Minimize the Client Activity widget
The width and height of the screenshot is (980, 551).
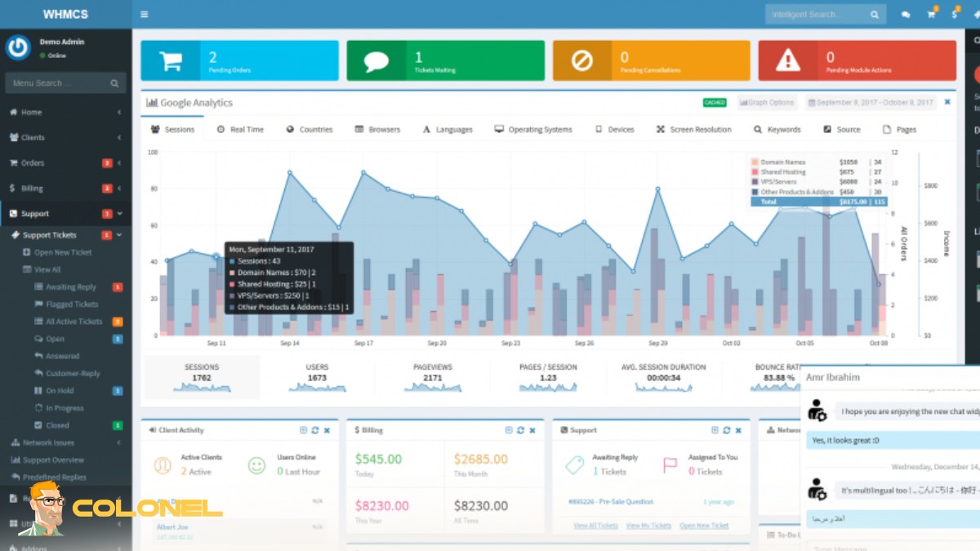click(x=303, y=430)
